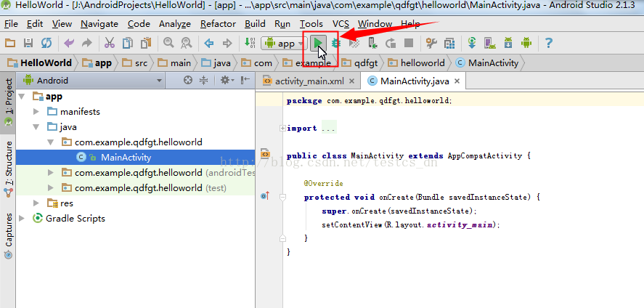Click the Open folder toolbar icon
Screen dimensions: 644x308
(x=10, y=43)
